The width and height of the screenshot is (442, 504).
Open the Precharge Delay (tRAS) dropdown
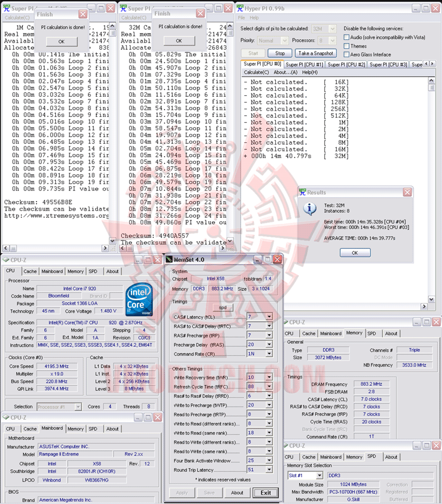[269, 344]
